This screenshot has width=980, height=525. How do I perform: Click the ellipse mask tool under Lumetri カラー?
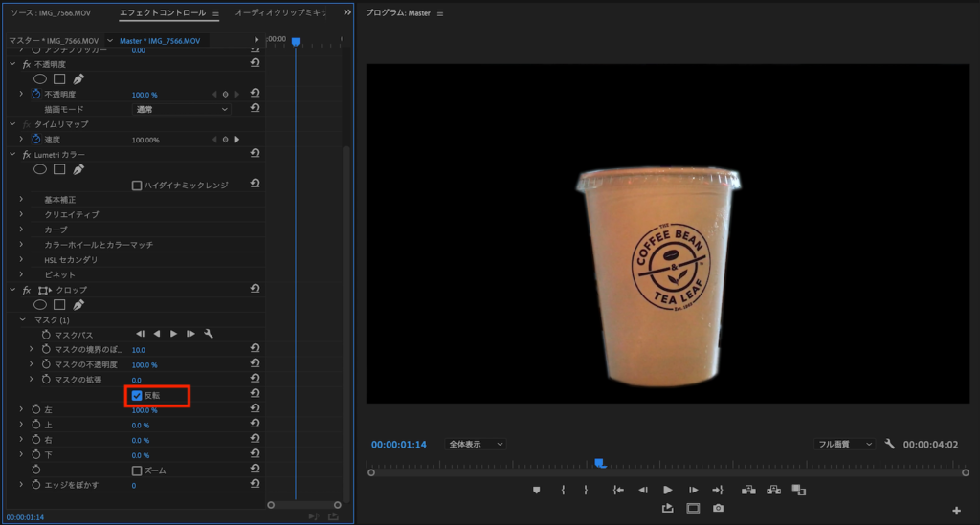tap(40, 169)
